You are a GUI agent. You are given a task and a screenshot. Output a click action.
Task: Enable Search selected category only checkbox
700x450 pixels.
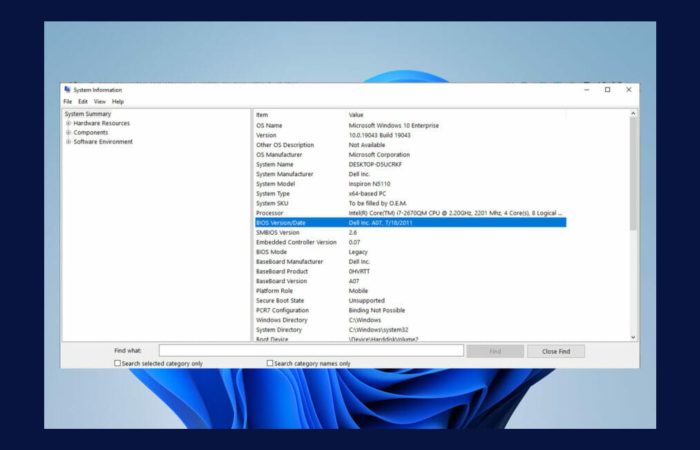tap(117, 363)
